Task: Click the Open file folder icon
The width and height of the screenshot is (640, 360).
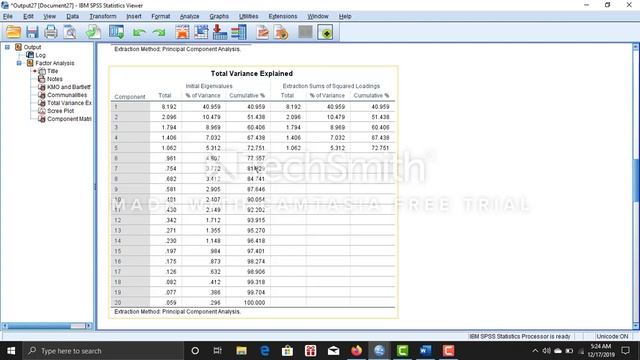Action: pos(13,32)
